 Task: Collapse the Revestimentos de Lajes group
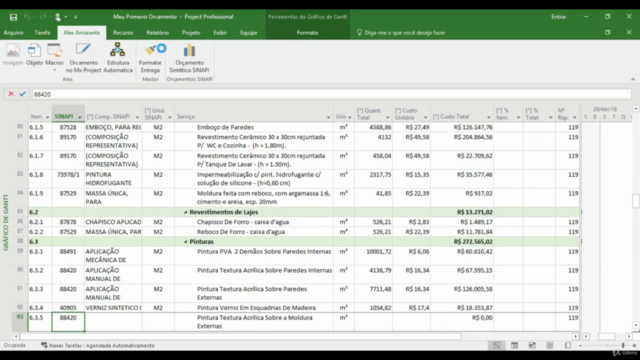[x=186, y=212]
